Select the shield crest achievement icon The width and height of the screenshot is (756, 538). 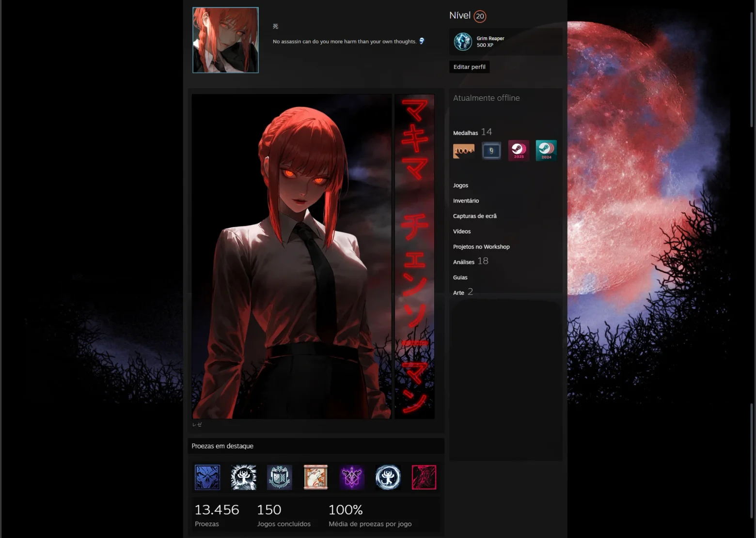coord(280,477)
